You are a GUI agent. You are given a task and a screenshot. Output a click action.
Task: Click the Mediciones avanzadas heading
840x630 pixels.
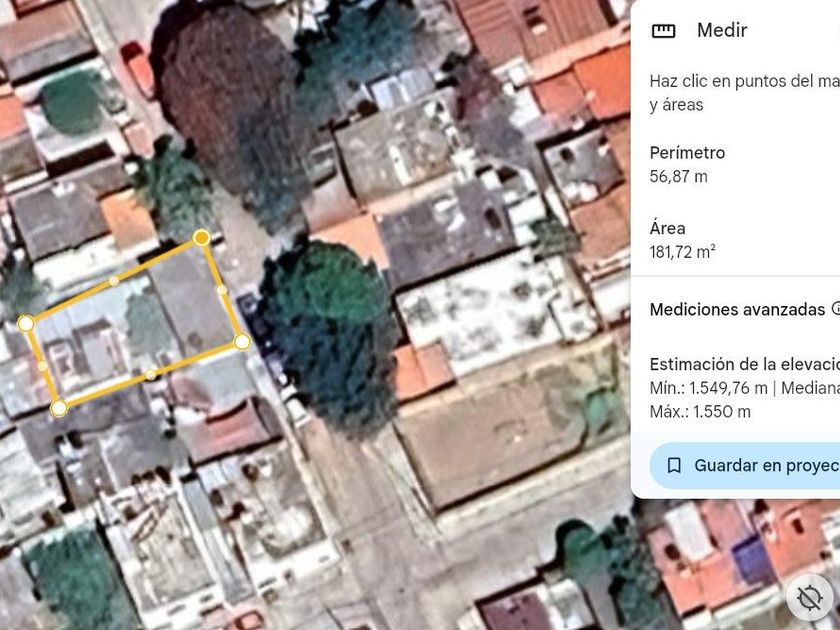(737, 310)
